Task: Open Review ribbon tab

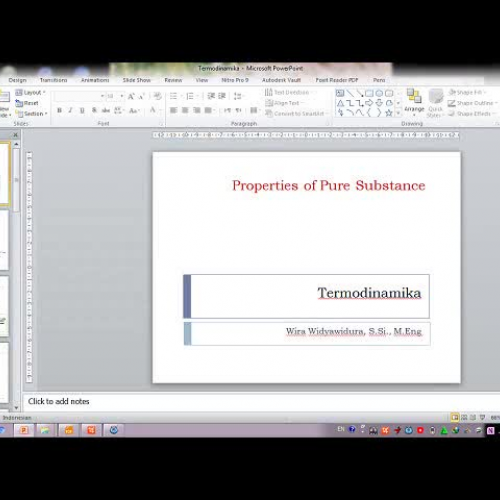Action: pyautogui.click(x=173, y=80)
